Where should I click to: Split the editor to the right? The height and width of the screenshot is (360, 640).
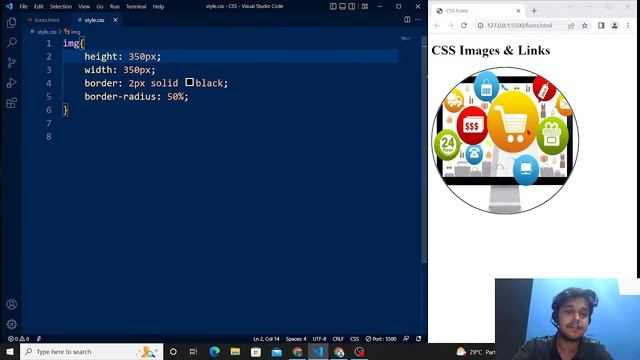[x=407, y=20]
